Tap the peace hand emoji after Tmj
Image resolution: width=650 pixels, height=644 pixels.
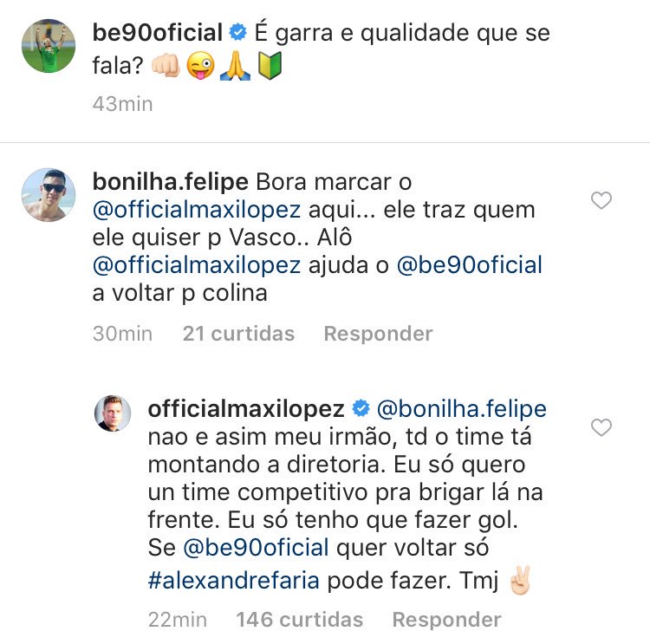517,578
